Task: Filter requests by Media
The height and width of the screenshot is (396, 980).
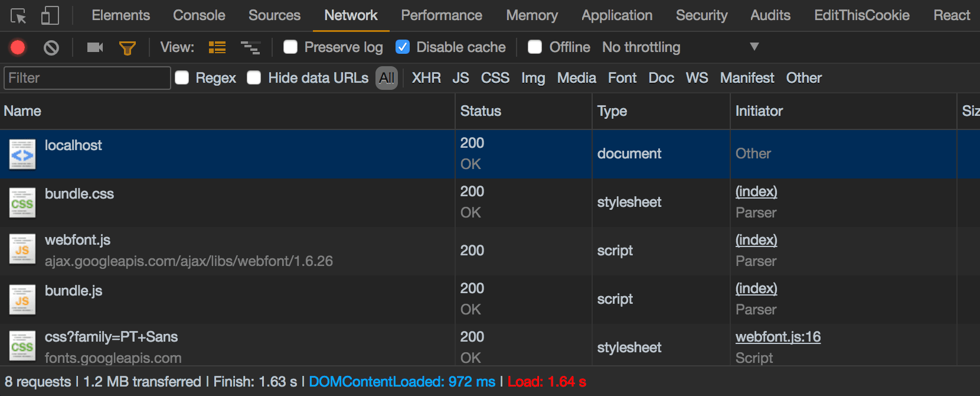Action: (x=577, y=78)
